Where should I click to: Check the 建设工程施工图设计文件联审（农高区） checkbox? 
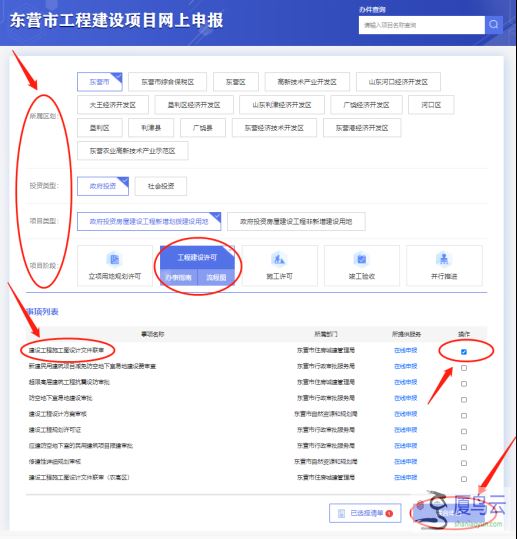click(464, 479)
